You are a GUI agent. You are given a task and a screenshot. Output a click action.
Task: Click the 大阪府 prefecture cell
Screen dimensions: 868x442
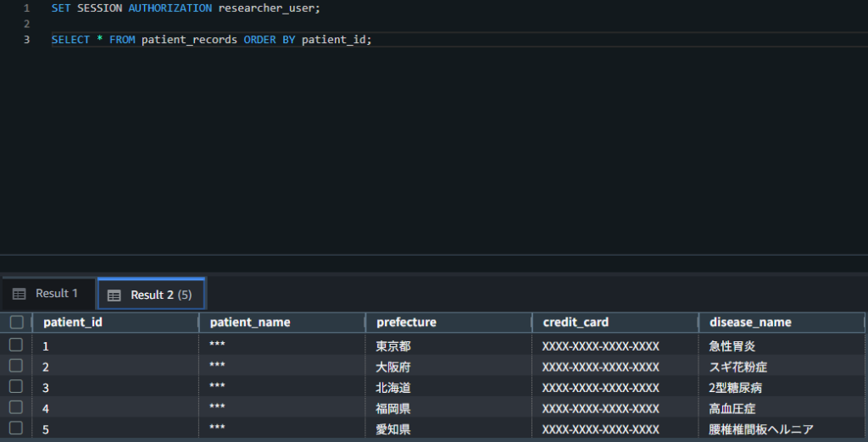pos(449,367)
